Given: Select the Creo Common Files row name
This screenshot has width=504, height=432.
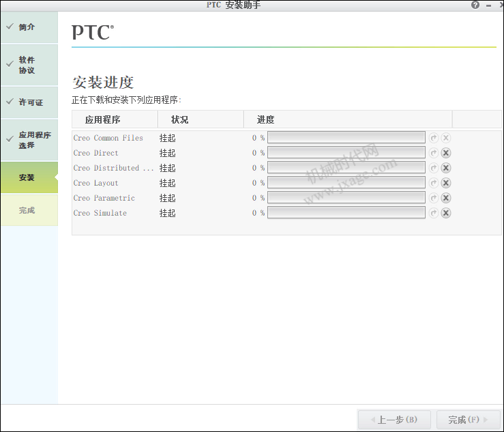Looking at the screenshot, I should [x=108, y=138].
